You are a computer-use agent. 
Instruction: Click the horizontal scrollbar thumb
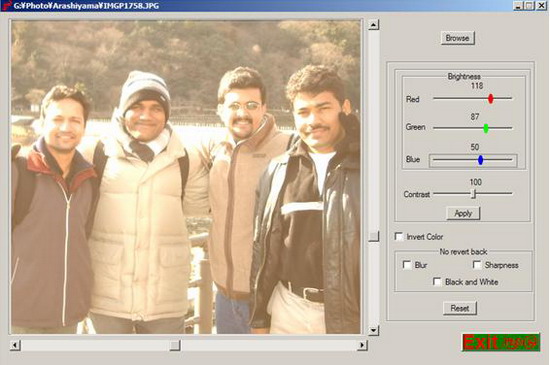[x=175, y=345]
